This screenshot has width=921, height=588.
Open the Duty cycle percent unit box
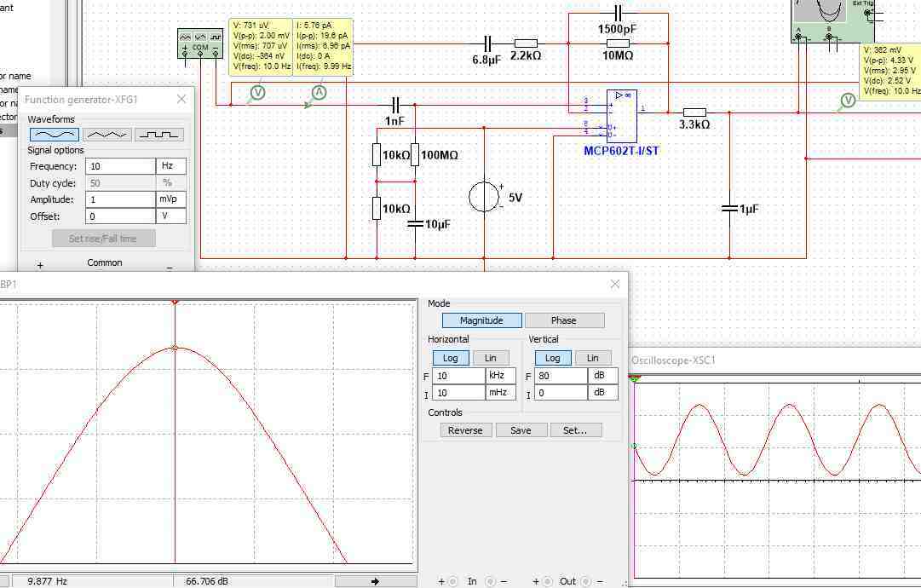(x=171, y=182)
